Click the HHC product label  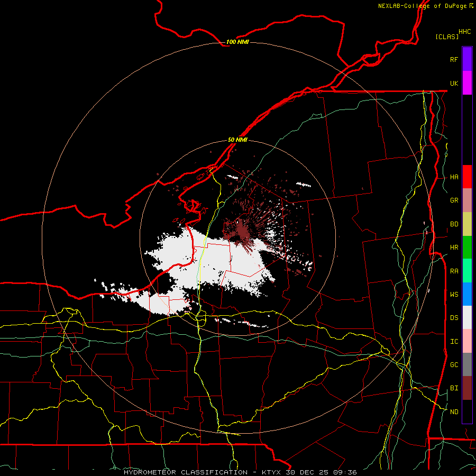click(x=465, y=31)
